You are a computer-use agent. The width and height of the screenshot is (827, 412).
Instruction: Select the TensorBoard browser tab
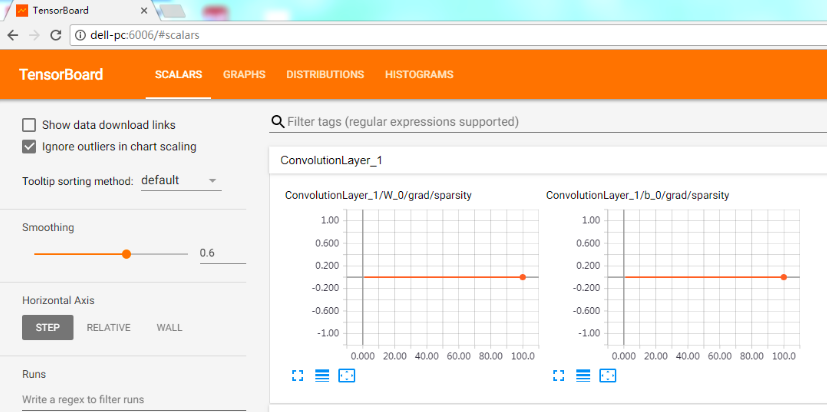point(82,11)
